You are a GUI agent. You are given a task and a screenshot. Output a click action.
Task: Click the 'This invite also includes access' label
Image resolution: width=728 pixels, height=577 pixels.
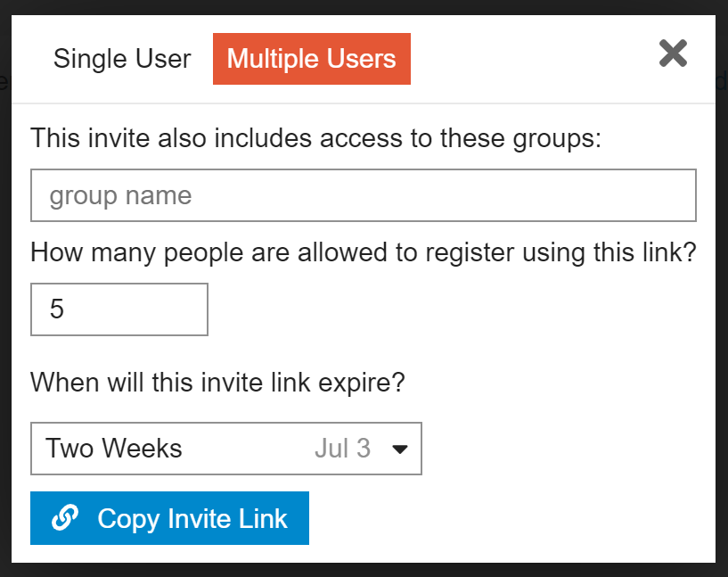315,138
